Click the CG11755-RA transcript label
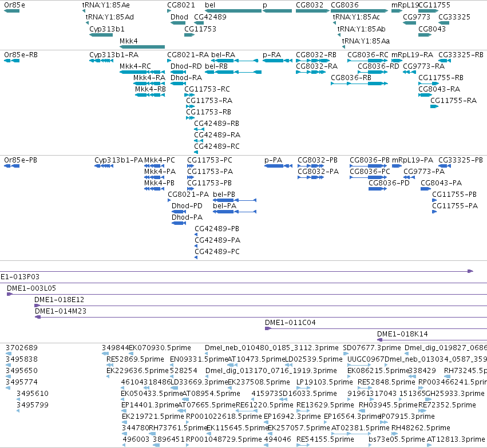The height and width of the screenshot is (448, 487). tap(453, 100)
